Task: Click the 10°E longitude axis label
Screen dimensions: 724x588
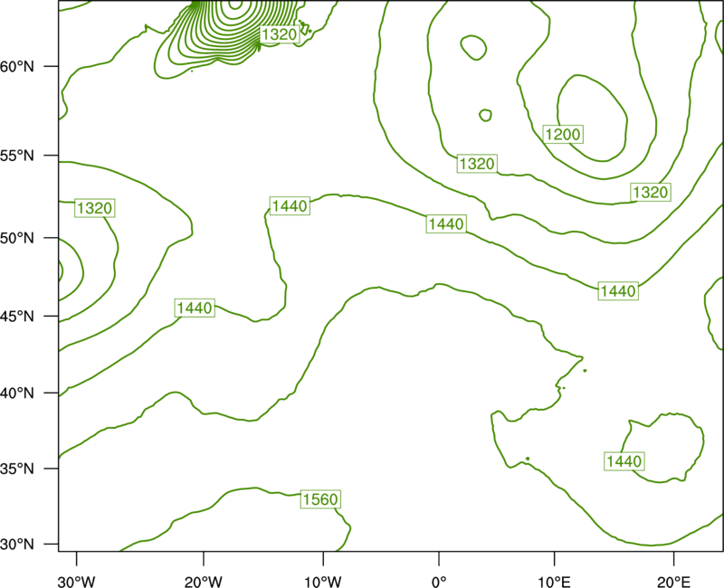Action: (x=554, y=582)
